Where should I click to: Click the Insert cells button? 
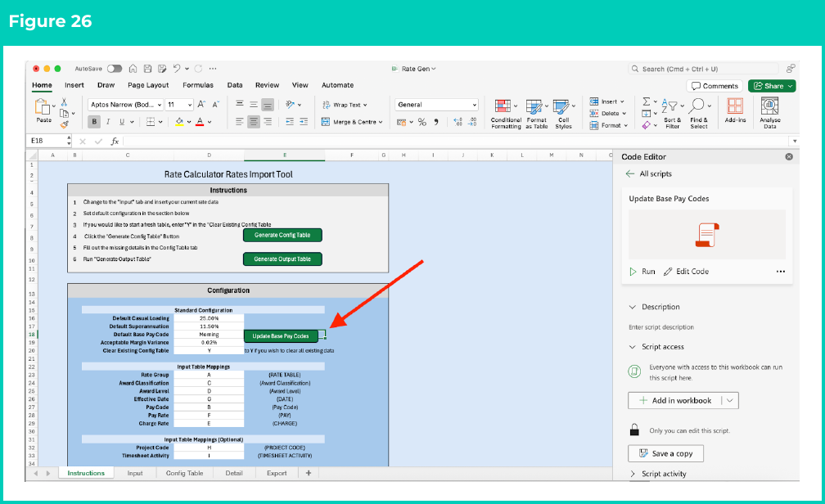pyautogui.click(x=606, y=101)
